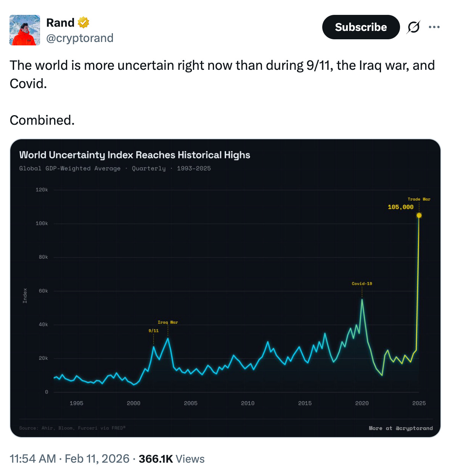Click Rand's profile avatar photo

(25, 30)
